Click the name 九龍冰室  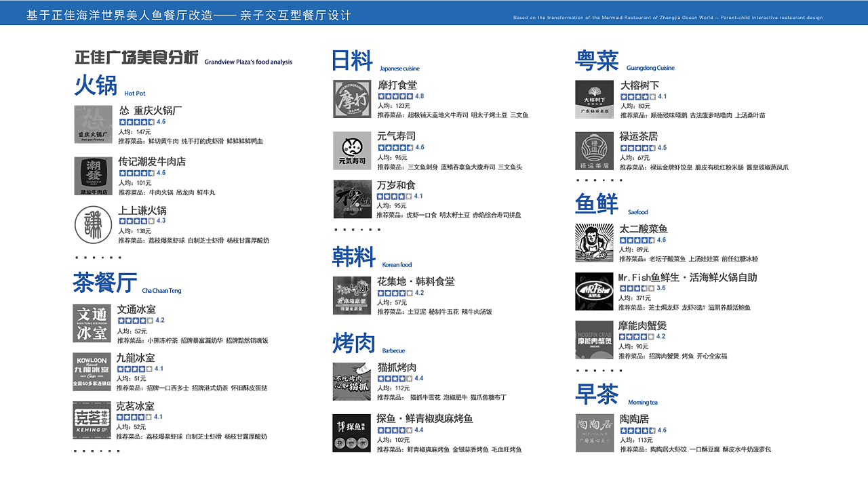(x=136, y=358)
